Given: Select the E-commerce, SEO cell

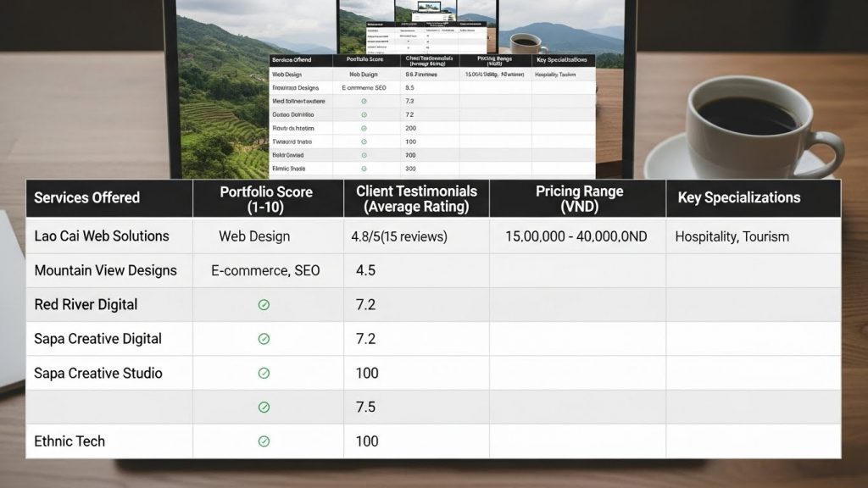Looking at the screenshot, I should pyautogui.click(x=268, y=270).
